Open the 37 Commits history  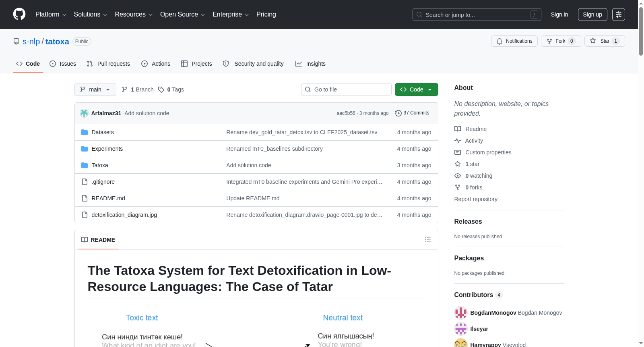412,113
